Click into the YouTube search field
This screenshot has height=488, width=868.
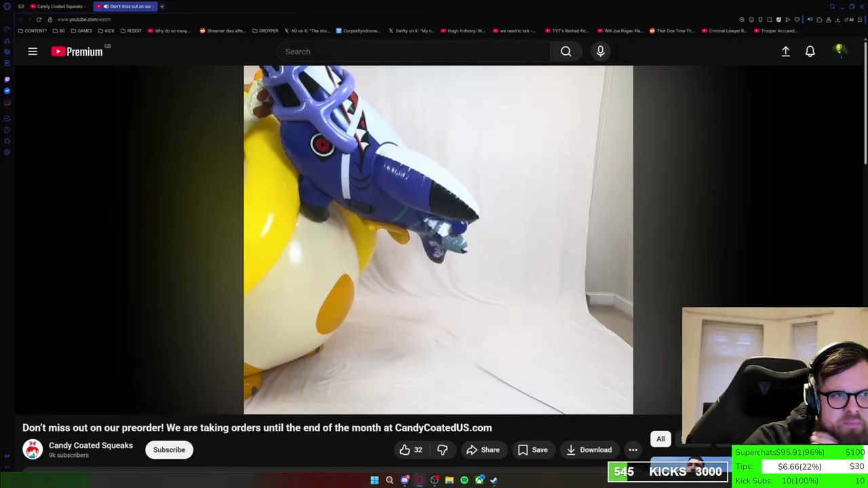point(414,52)
